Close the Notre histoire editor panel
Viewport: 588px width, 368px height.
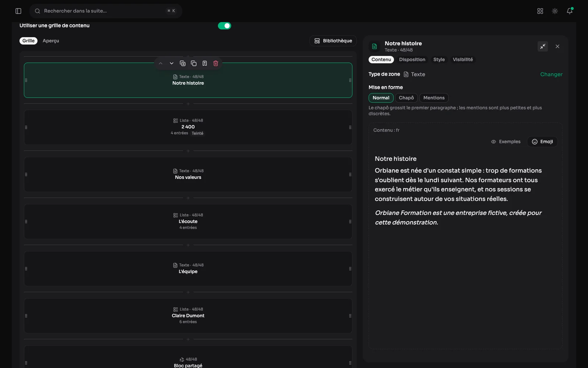[x=557, y=46]
